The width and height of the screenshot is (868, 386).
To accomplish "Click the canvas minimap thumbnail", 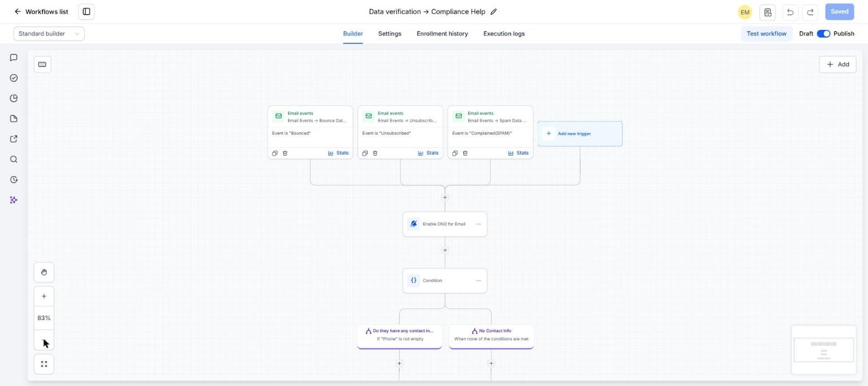I will tap(824, 350).
